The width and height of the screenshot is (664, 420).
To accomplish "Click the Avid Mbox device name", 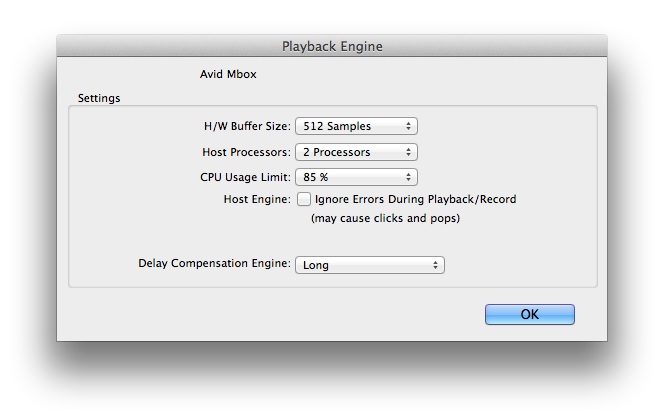I will coord(228,74).
